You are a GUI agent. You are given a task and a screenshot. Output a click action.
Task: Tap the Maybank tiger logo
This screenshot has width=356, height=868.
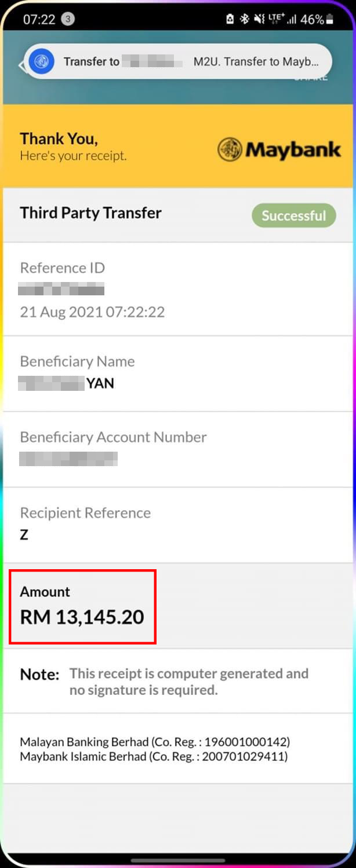tap(230, 149)
